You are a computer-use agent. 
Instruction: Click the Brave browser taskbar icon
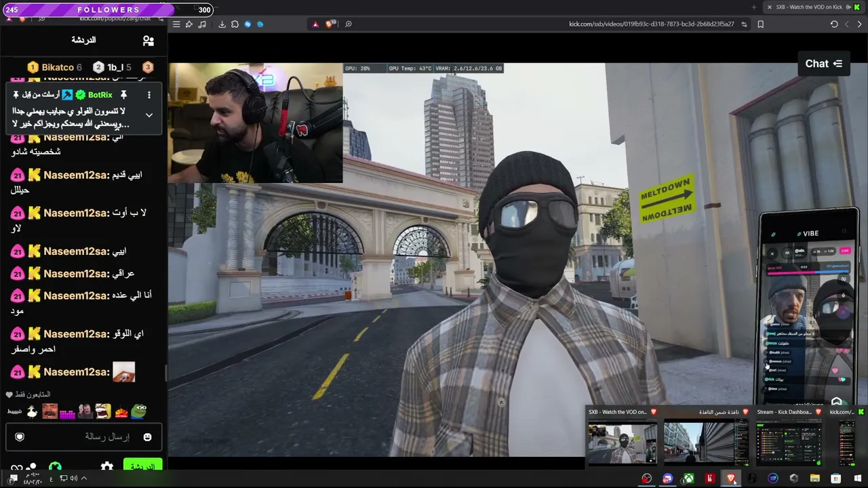click(x=731, y=479)
